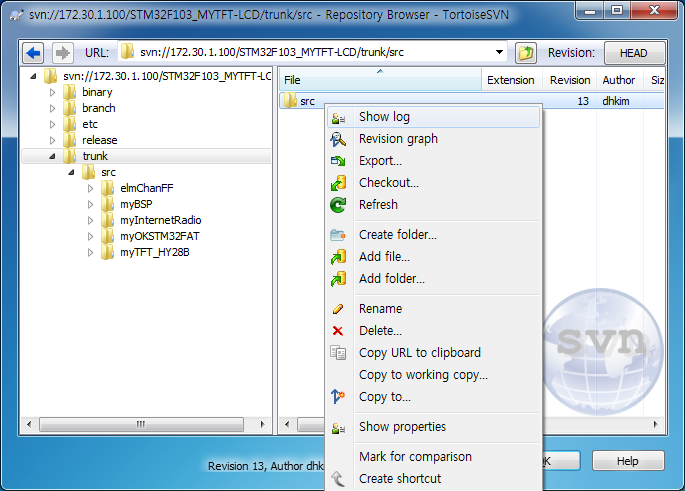Sort by the Extension column header
The width and height of the screenshot is (685, 491).
point(512,80)
